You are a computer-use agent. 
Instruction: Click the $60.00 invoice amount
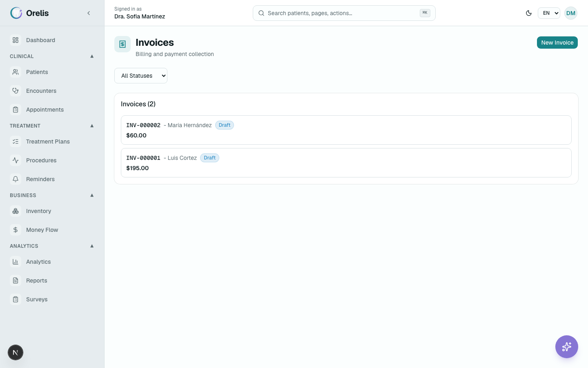click(136, 135)
